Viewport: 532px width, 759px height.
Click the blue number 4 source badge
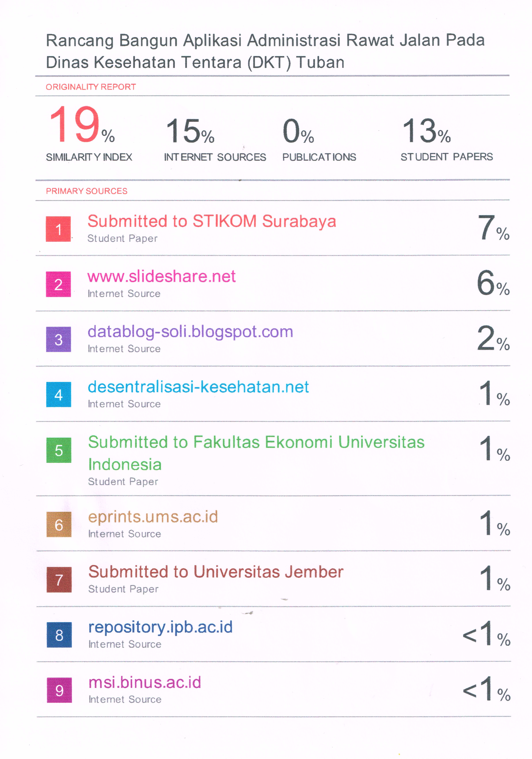pos(59,394)
